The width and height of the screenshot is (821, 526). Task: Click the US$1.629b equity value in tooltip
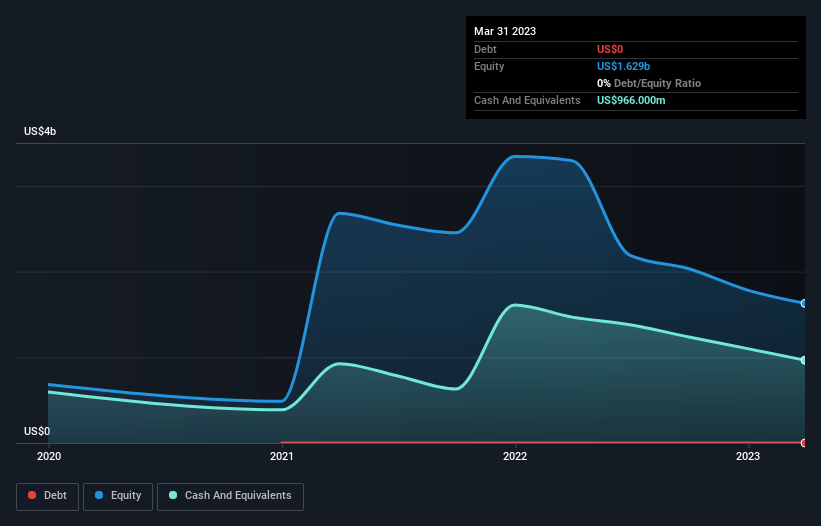click(x=624, y=66)
